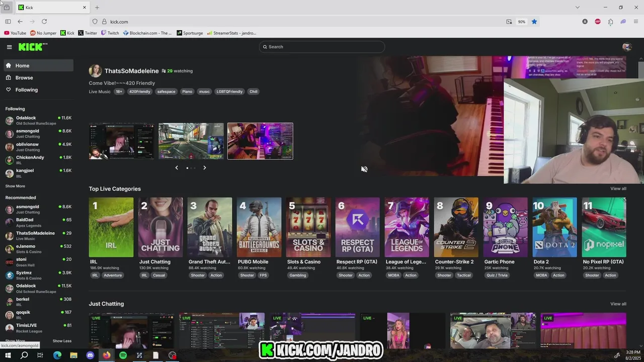Viewport: 644px width, 362px height.
Task: Toggle the Firefox sidebar button
Action: tap(8, 22)
